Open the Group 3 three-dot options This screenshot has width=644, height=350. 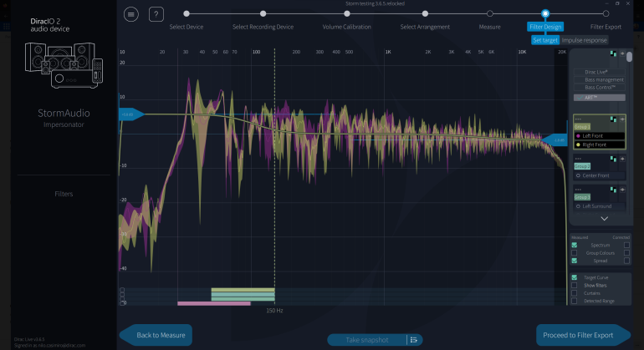pos(577,189)
